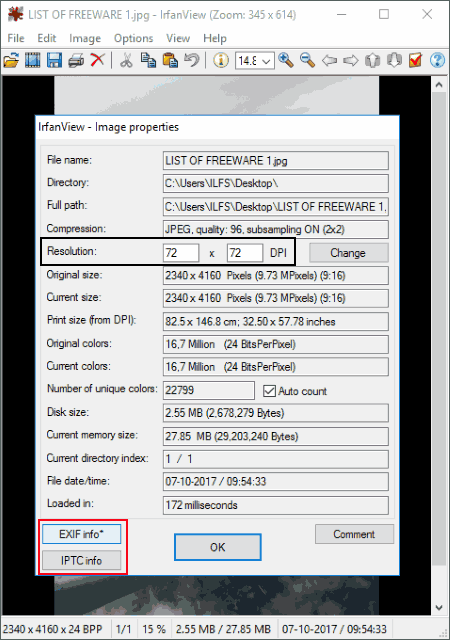This screenshot has width=450, height=640.
Task: Save image with the floppy disk icon
Action: pos(54,60)
